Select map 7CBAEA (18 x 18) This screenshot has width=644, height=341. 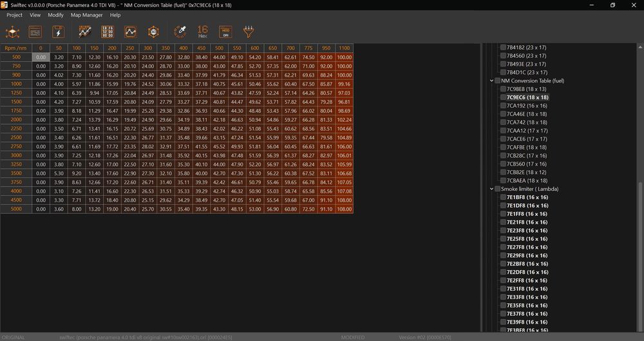pos(527,180)
